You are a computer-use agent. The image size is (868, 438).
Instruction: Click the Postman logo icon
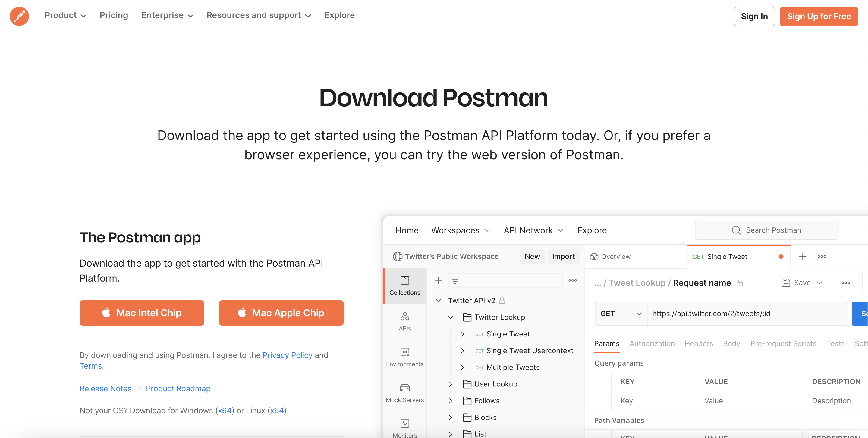coord(19,16)
